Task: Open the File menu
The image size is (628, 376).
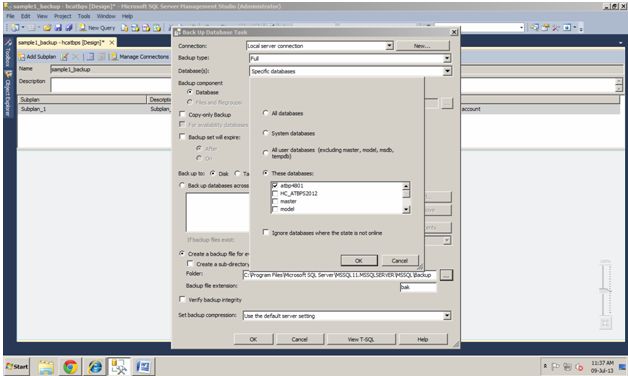Action: pos(10,16)
